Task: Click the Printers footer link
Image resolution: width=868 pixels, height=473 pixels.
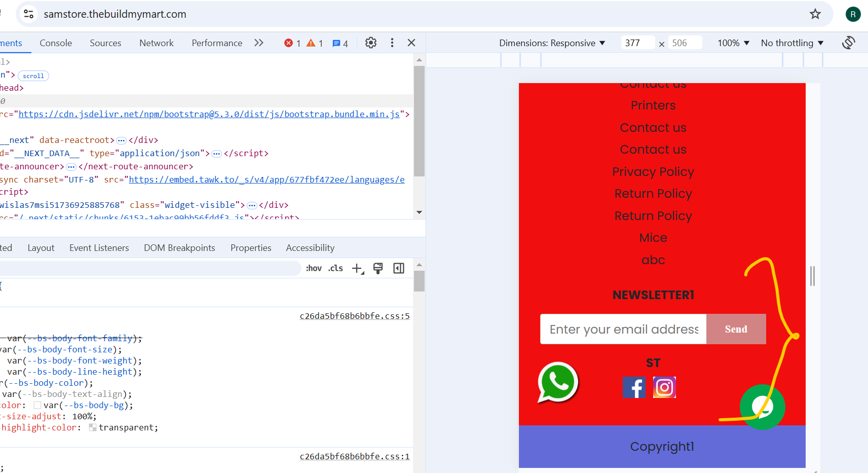Action: (x=653, y=105)
